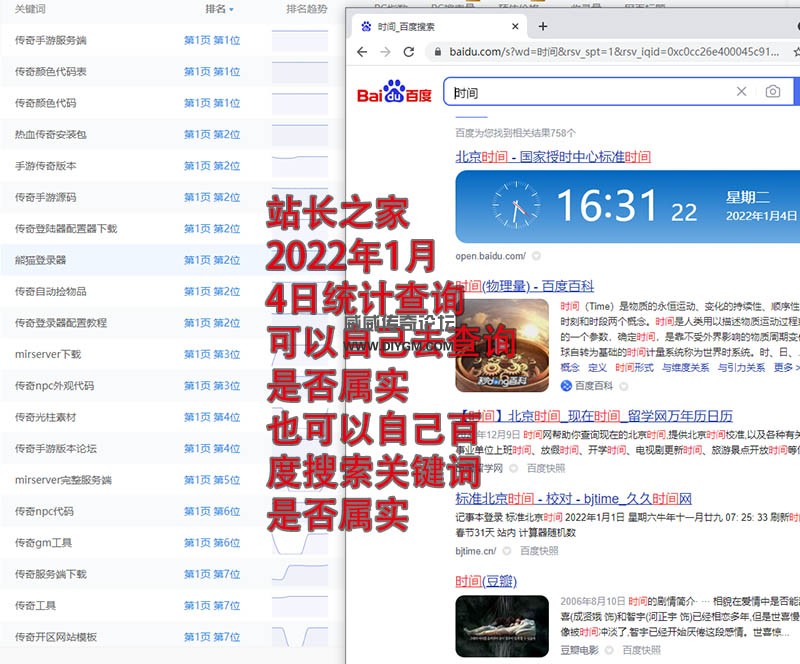Click the keyword 传奇手游服务端
Screen dimensions: 800x664
point(51,40)
